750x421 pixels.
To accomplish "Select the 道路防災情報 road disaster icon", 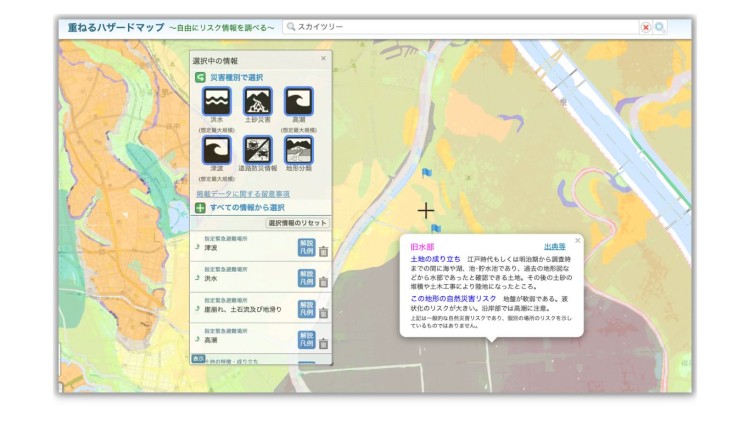I will click(258, 150).
